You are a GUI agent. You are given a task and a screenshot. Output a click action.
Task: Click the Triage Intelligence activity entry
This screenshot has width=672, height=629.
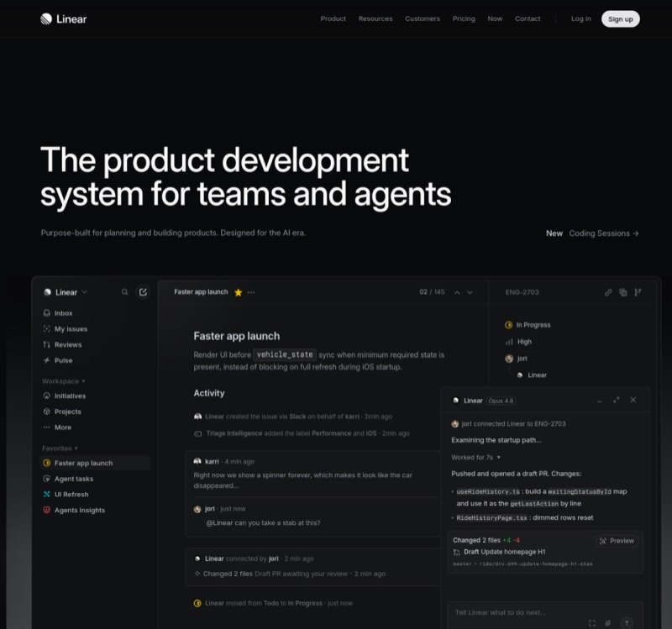302,433
